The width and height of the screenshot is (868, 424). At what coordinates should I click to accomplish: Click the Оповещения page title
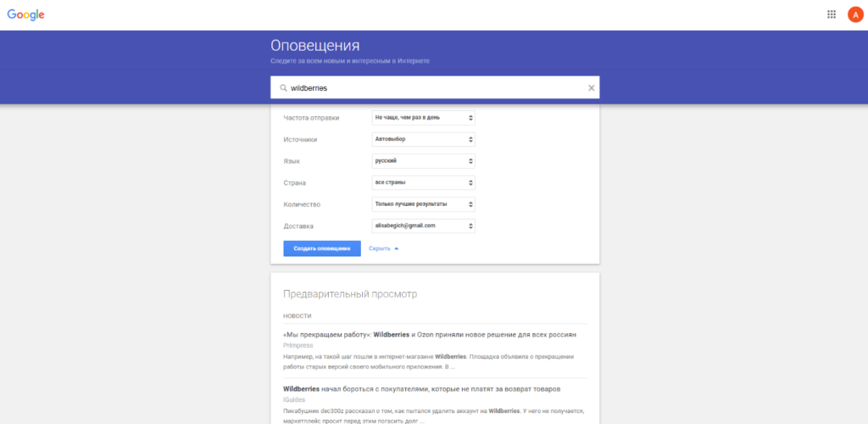(x=315, y=46)
